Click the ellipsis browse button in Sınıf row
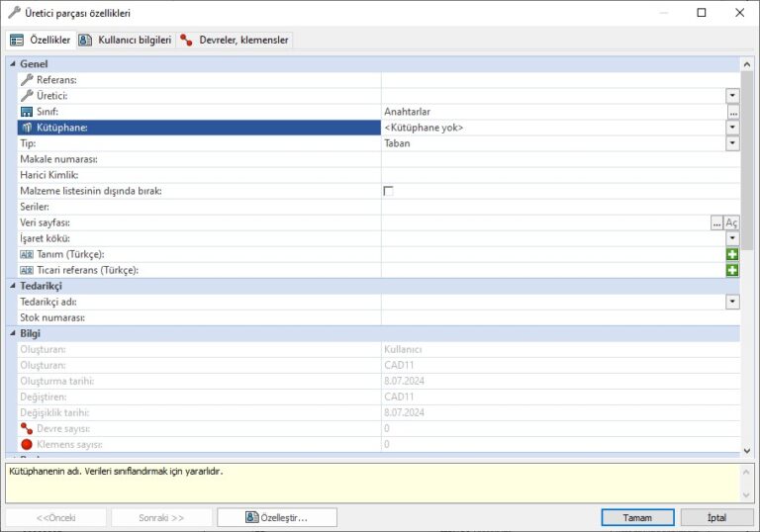 732,112
